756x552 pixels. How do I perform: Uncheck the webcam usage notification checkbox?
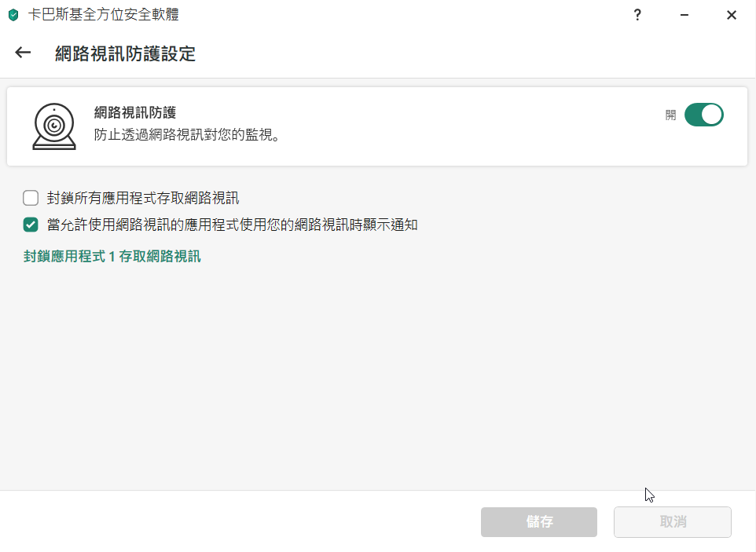pos(31,225)
